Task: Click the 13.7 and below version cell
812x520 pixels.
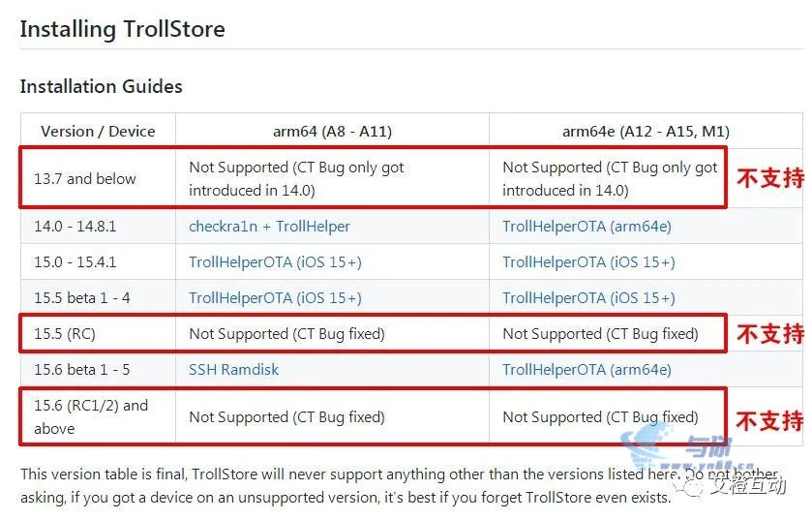Action: click(85, 179)
